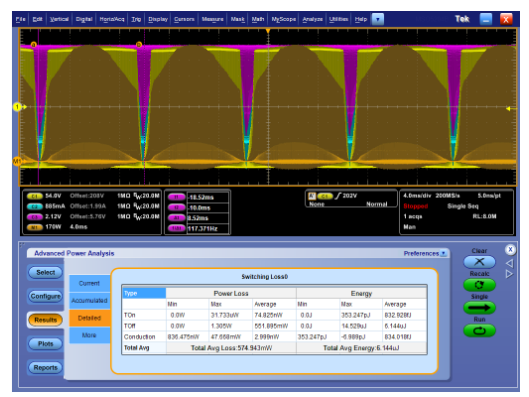529x397 pixels.
Task: Switch to the Accumulated results tab
Action: coord(89,301)
